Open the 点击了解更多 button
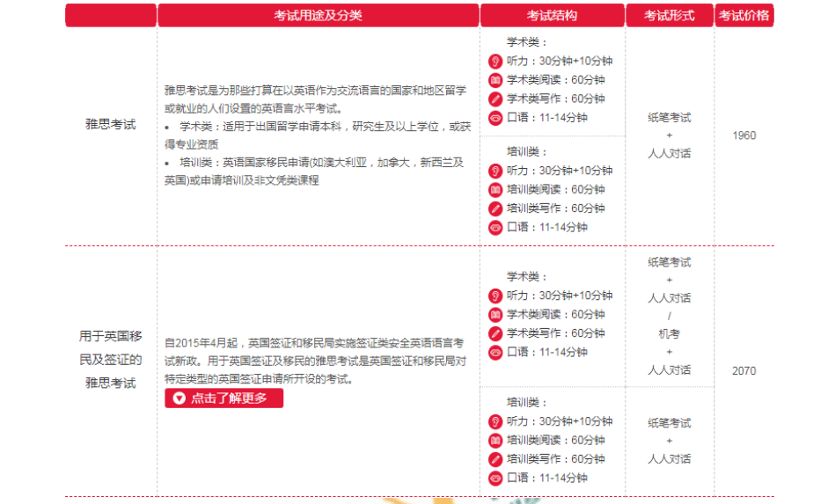This screenshot has width=835, height=504. click(223, 398)
